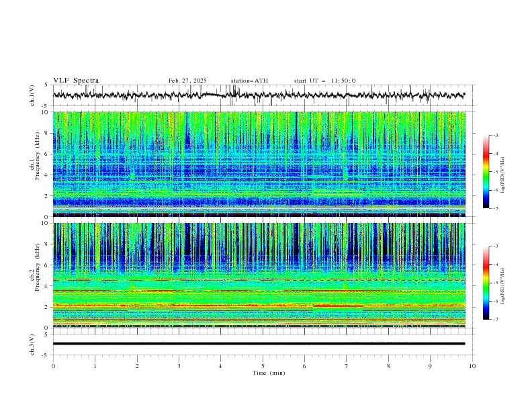
Task: Click the "6" kHz tick on ch.2 frequency axis
Action: tap(48, 265)
